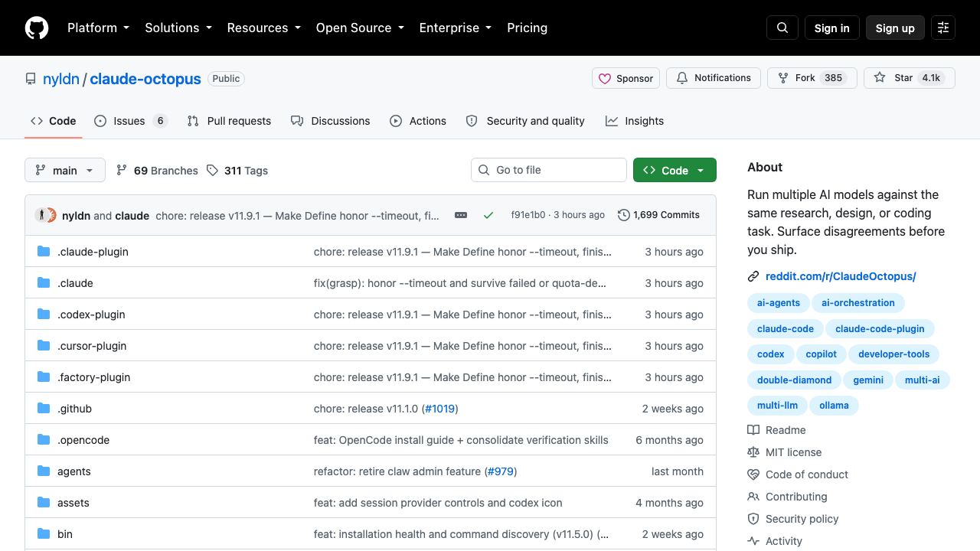Open the .claude-plugin folder
Viewport: 980px width, 551px height.
[93, 252]
